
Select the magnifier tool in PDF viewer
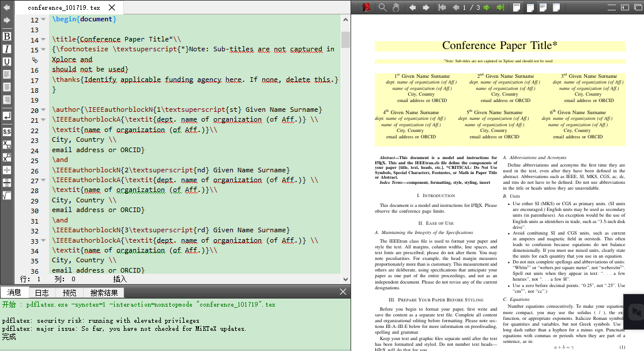382,7
